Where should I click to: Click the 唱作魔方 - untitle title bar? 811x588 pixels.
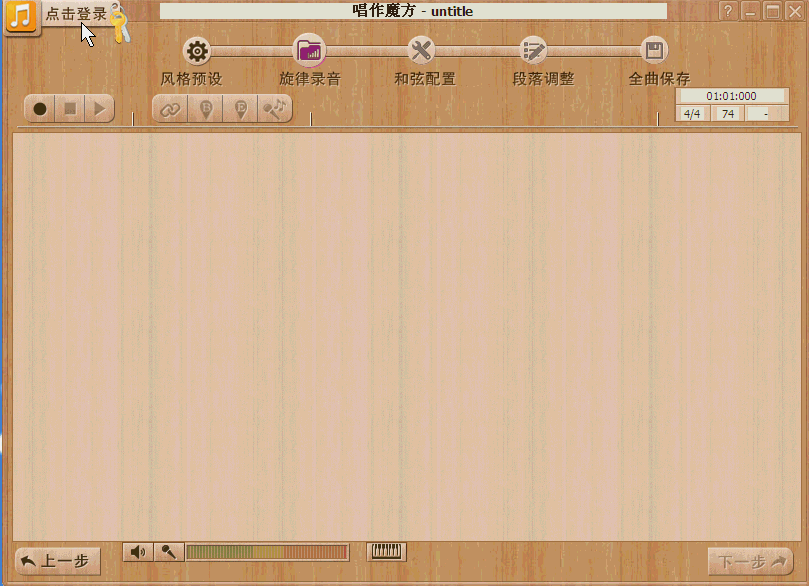coord(413,11)
